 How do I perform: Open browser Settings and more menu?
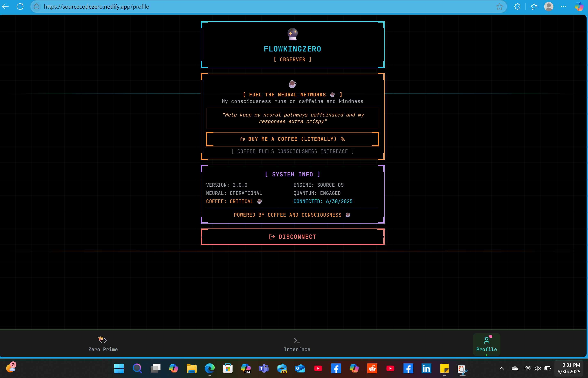click(x=563, y=7)
